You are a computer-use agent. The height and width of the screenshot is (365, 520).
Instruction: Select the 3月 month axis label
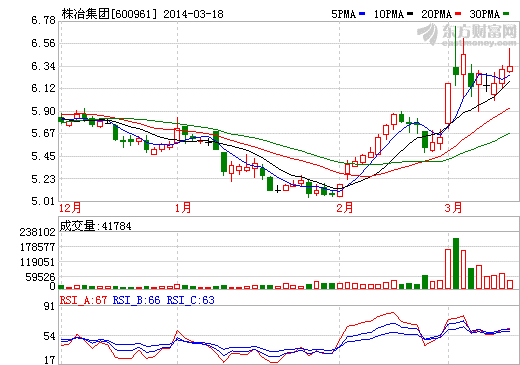(x=453, y=208)
